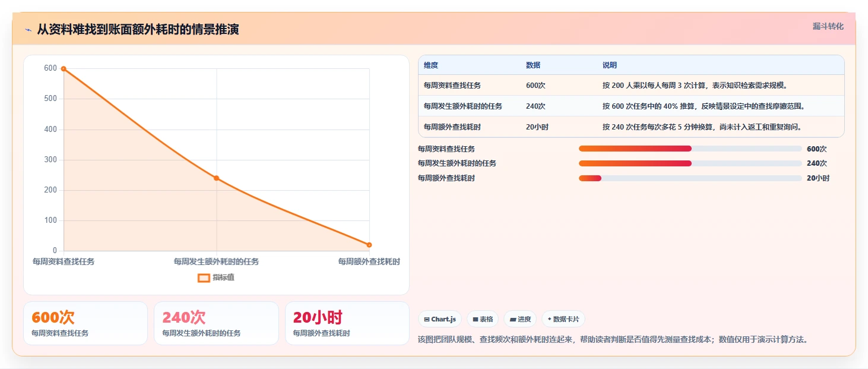Open the orange 600次 stat card
This screenshot has width=868, height=369.
click(x=85, y=323)
